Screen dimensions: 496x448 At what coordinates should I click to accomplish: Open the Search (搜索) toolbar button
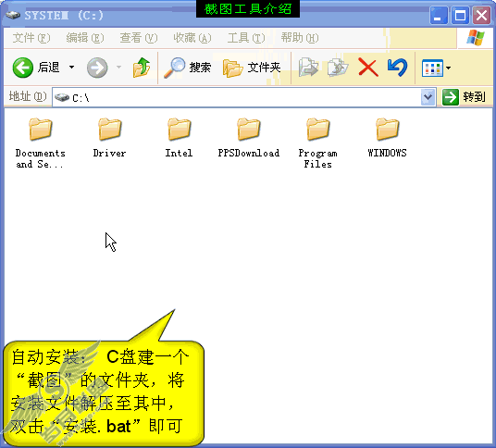(188, 68)
